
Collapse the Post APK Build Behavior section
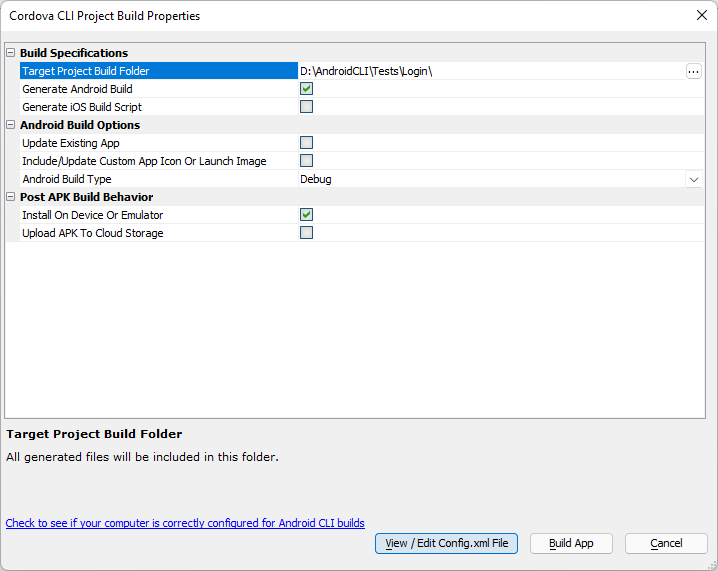[11, 197]
